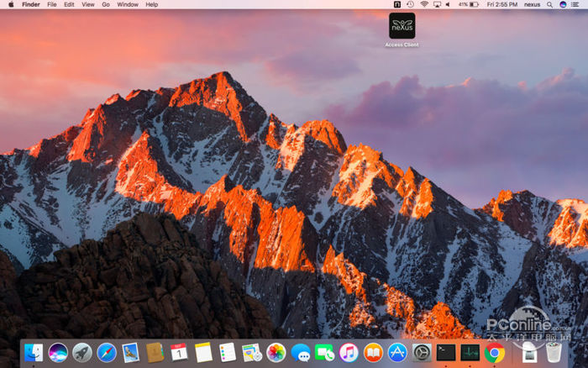Image resolution: width=588 pixels, height=368 pixels.
Task: Open the App Store from Dock
Action: 397,353
